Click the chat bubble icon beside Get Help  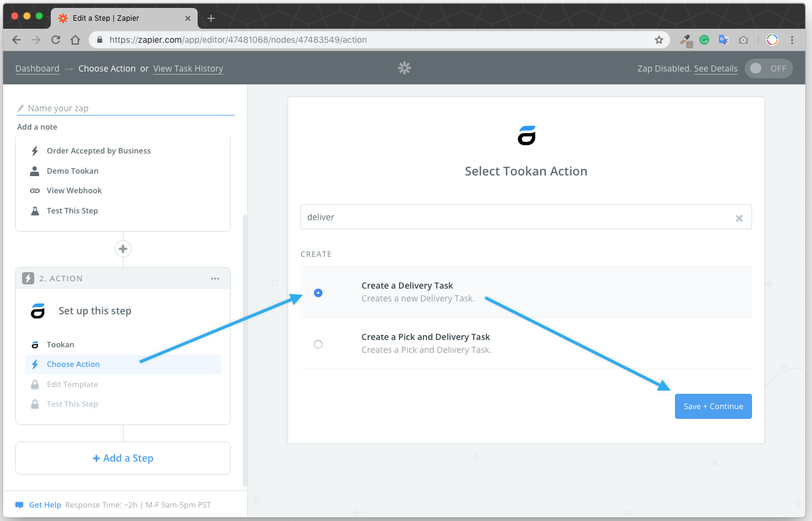pyautogui.click(x=20, y=505)
